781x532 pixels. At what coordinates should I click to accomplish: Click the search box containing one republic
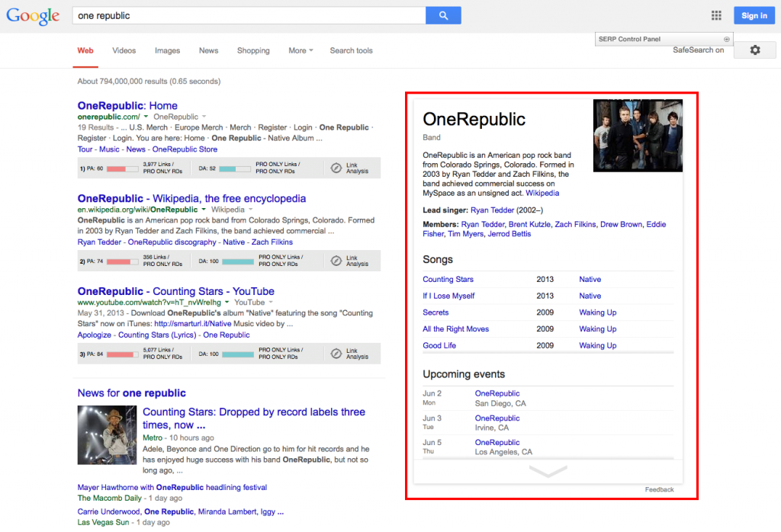click(x=249, y=15)
